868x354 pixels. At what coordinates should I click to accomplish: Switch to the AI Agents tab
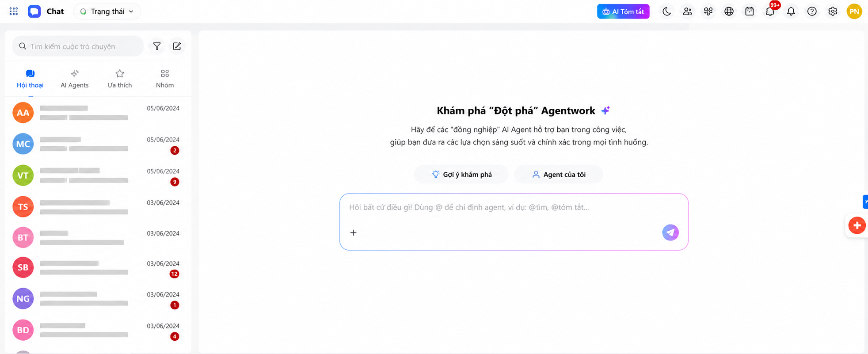tap(75, 79)
